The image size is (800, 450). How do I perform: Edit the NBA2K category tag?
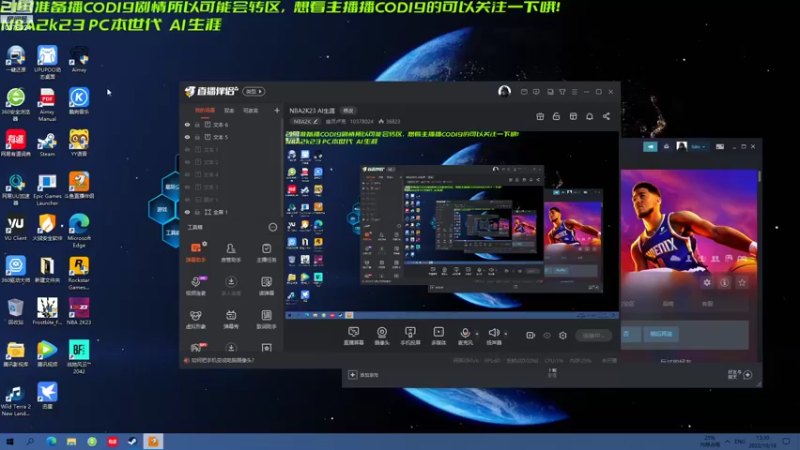305,121
